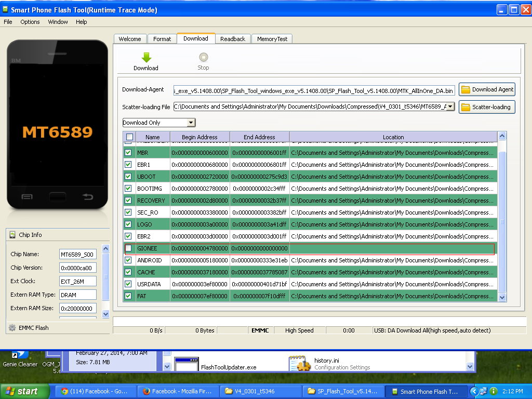This screenshot has height=399, width=532.
Task: Uncheck the RECOVERY partition checkbox
Action: pyautogui.click(x=128, y=201)
